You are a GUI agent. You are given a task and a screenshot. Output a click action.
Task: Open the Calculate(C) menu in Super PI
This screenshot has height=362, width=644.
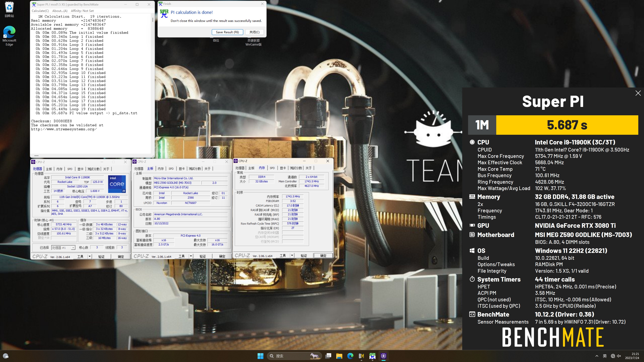coord(40,11)
